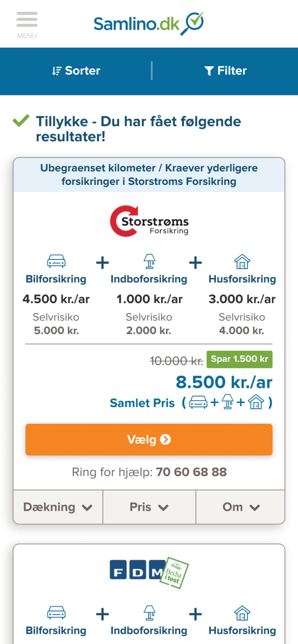Call help number 70 60 68 88

tap(191, 472)
